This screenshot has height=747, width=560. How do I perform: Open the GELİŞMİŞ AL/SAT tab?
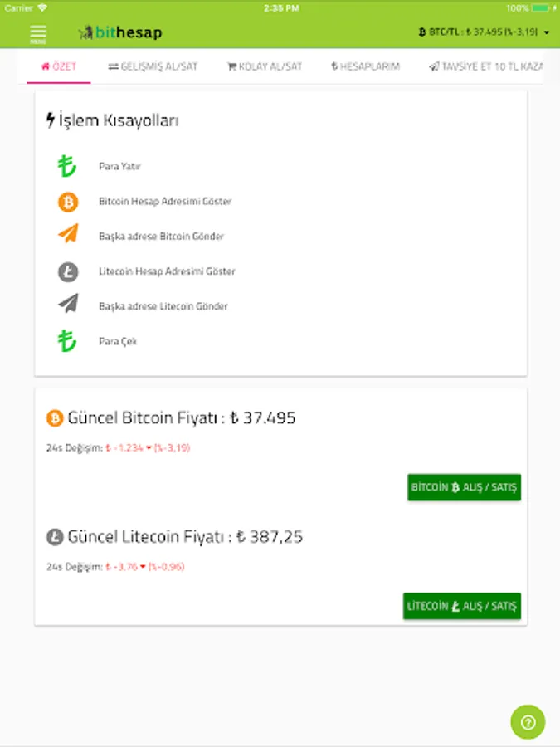click(153, 66)
